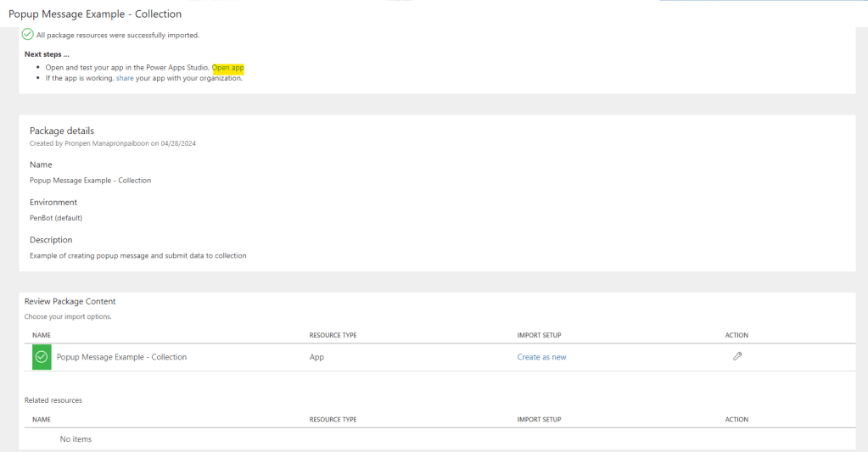Click ACTION header under Related resources

pos(736,419)
